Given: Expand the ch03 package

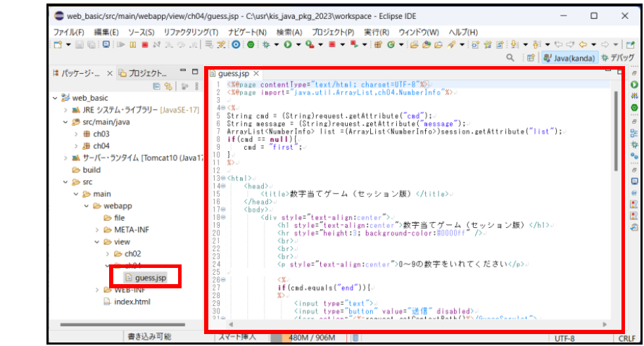Looking at the screenshot, I should [x=76, y=134].
